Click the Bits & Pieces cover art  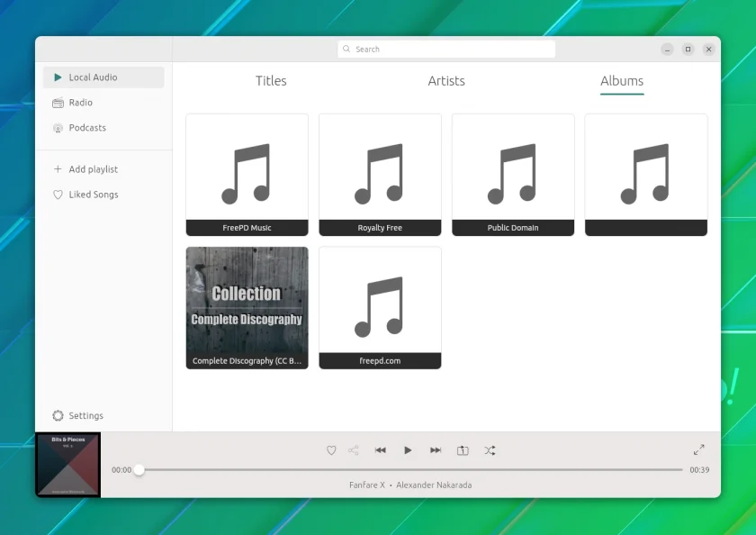point(68,465)
